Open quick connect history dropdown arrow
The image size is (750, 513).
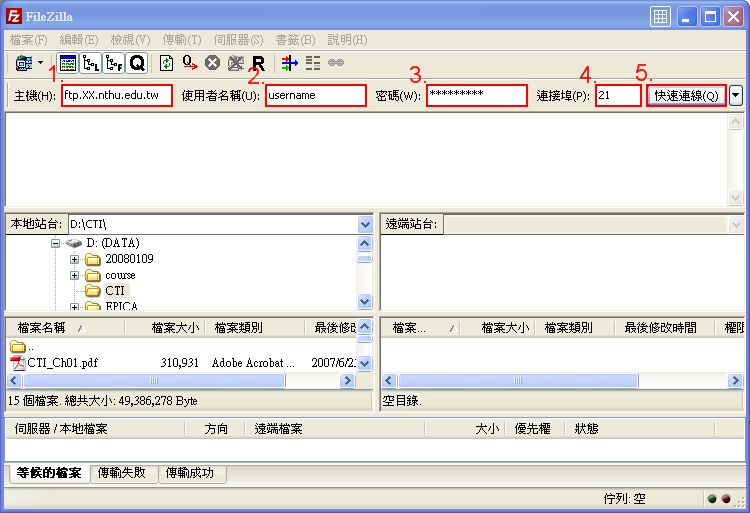click(736, 95)
